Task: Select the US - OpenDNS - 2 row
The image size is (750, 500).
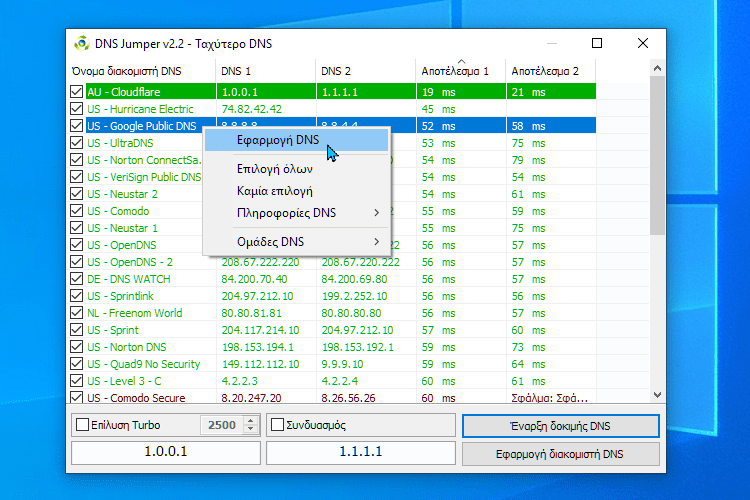Action: coord(333,262)
